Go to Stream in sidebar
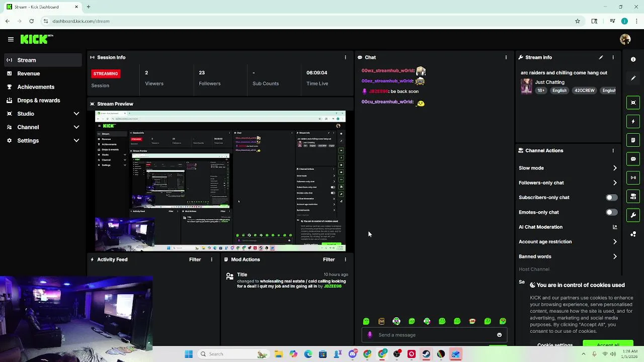The height and width of the screenshot is (362, 644). click(x=43, y=60)
